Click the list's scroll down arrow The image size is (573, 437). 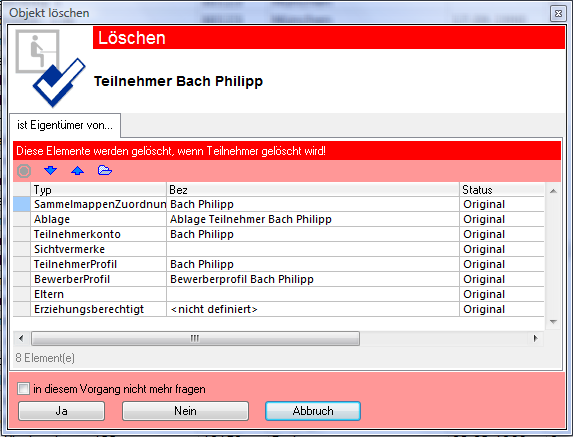(553, 322)
